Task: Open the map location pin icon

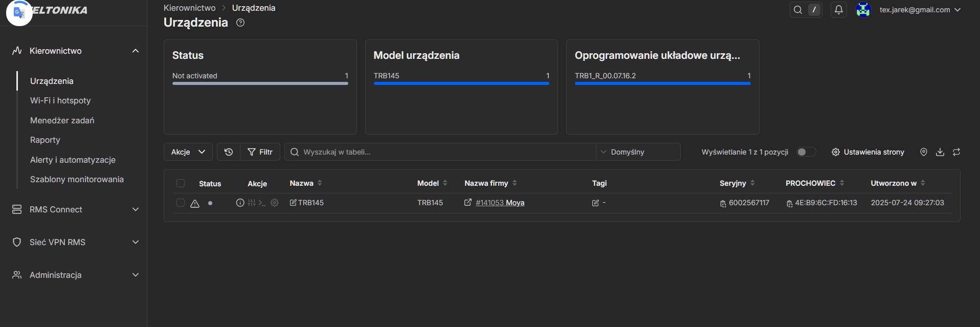Action: pos(924,152)
